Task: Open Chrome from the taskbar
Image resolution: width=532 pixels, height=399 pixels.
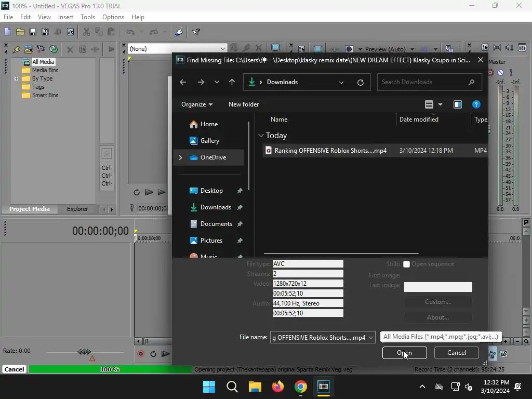Action: pyautogui.click(x=301, y=387)
